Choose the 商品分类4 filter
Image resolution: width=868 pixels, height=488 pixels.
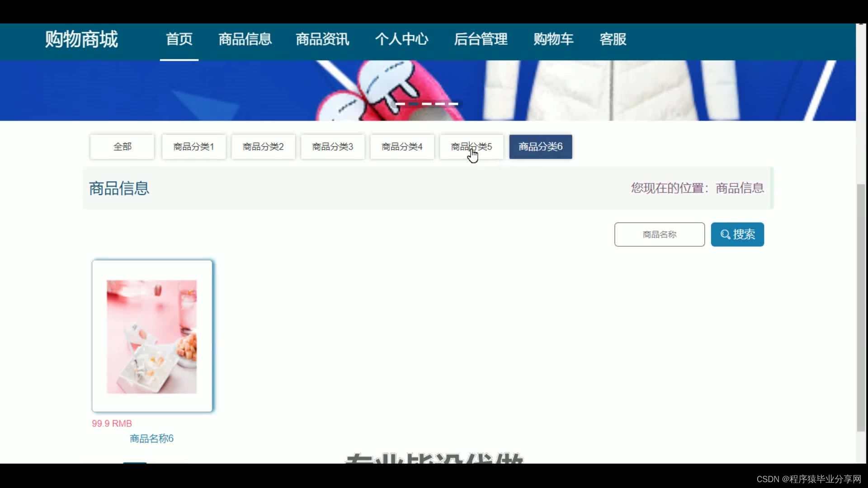pyautogui.click(x=402, y=147)
